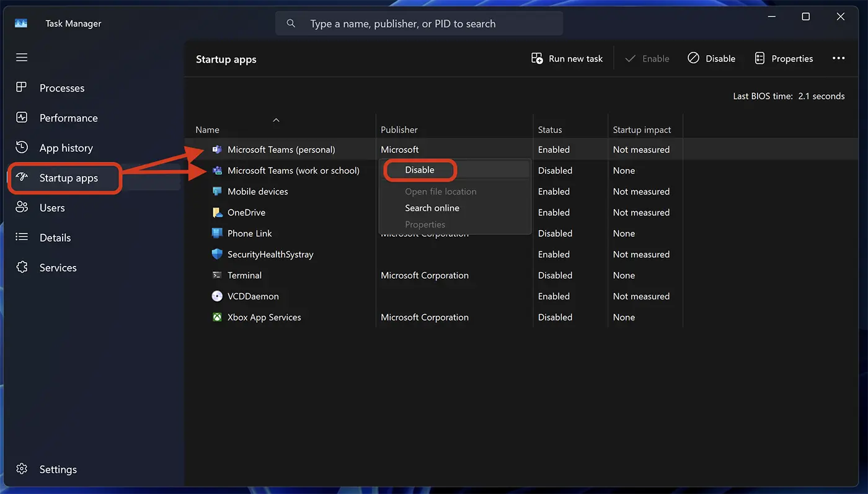Click the VCDDaemon disc icon
The width and height of the screenshot is (868, 494).
pos(217,296)
